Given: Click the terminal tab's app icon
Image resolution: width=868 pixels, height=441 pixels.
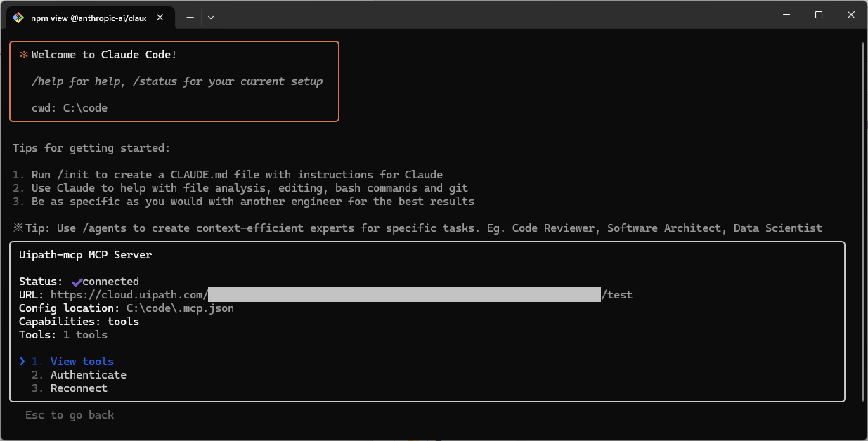Looking at the screenshot, I should [18, 18].
